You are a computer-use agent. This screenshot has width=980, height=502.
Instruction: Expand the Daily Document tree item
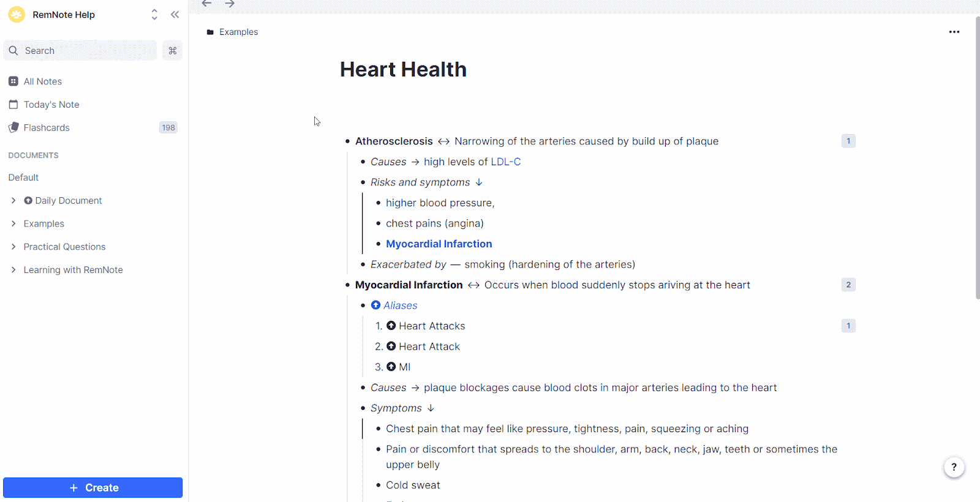13,200
